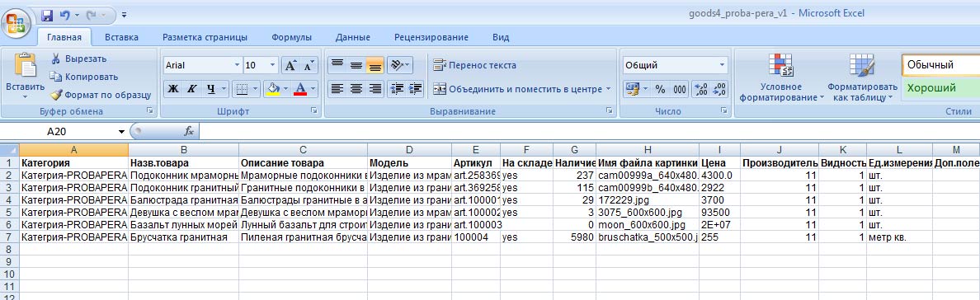980x300 pixels.
Task: Decrease font size with small A
Action: pyautogui.click(x=309, y=65)
